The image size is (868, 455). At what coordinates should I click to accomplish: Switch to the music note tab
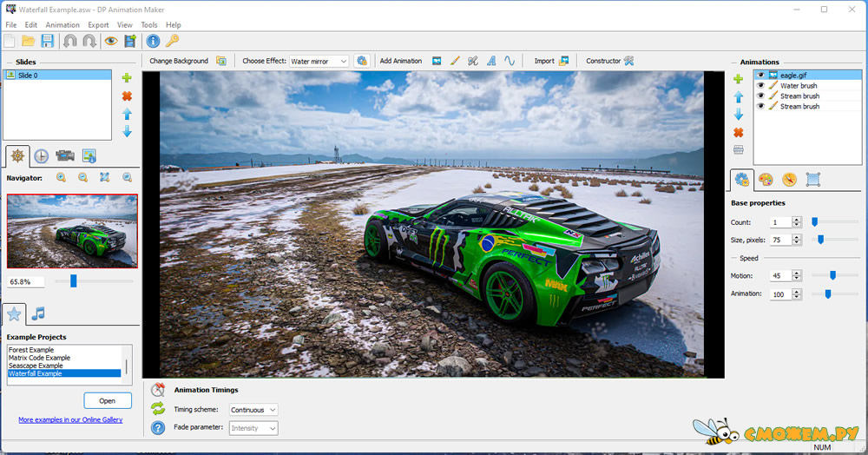(38, 313)
